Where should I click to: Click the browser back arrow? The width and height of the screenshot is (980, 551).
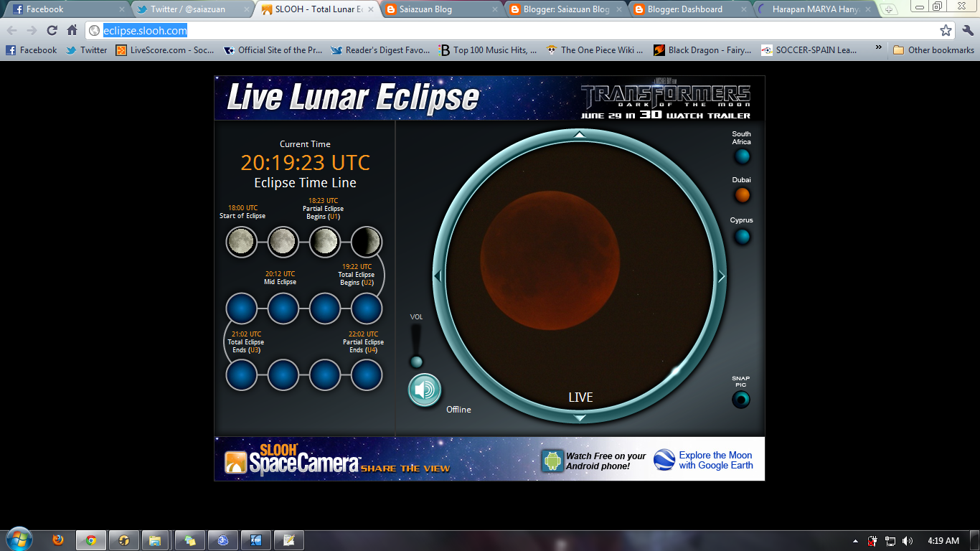11,30
